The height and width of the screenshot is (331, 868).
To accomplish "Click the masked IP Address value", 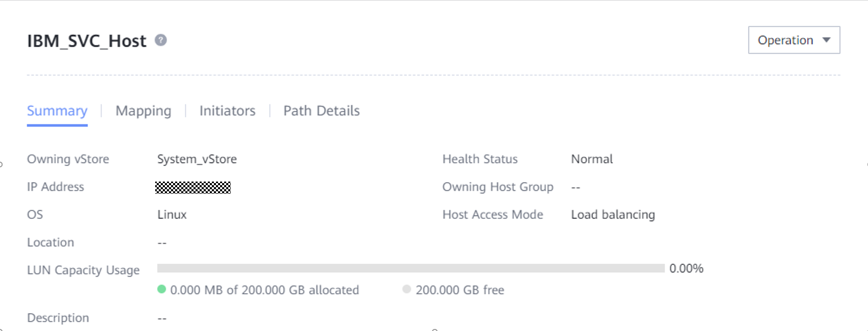I will (193, 187).
